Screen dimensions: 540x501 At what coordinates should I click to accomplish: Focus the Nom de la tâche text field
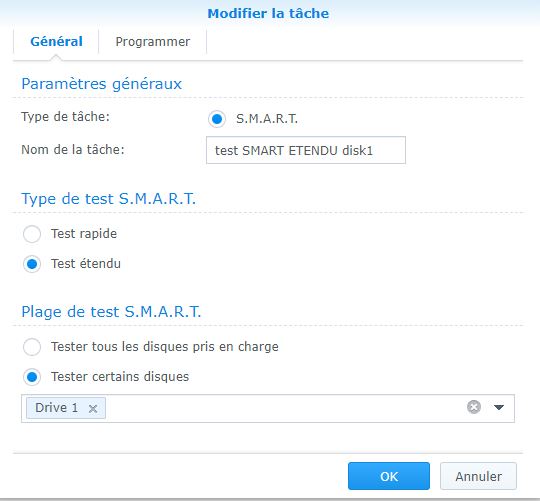tap(306, 150)
